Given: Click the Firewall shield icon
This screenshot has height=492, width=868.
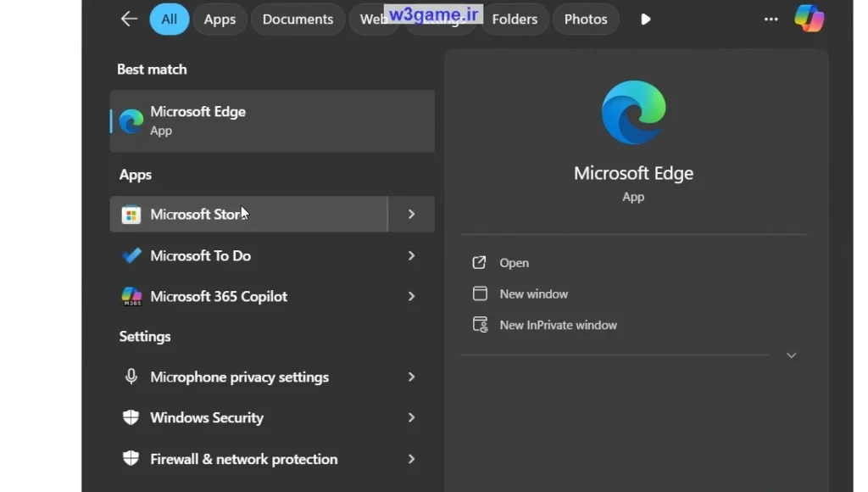Looking at the screenshot, I should coord(131,458).
